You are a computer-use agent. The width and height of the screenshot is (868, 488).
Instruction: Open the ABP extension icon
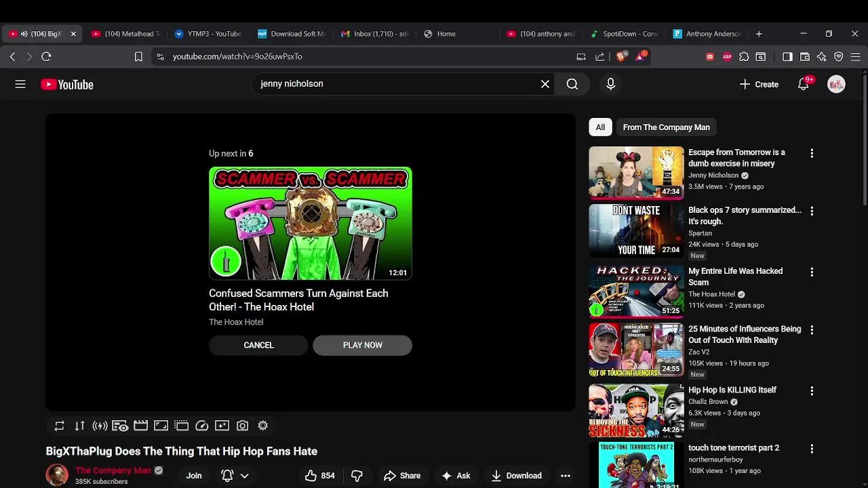click(727, 57)
